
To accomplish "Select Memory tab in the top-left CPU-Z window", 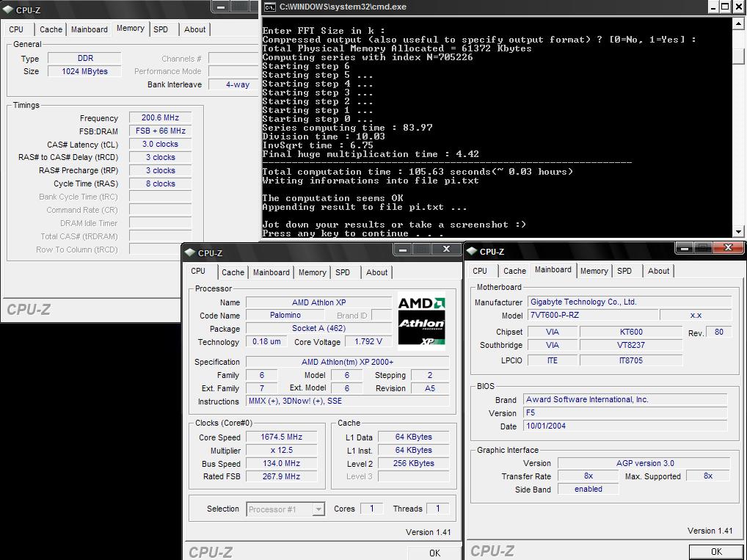I will coord(130,28).
